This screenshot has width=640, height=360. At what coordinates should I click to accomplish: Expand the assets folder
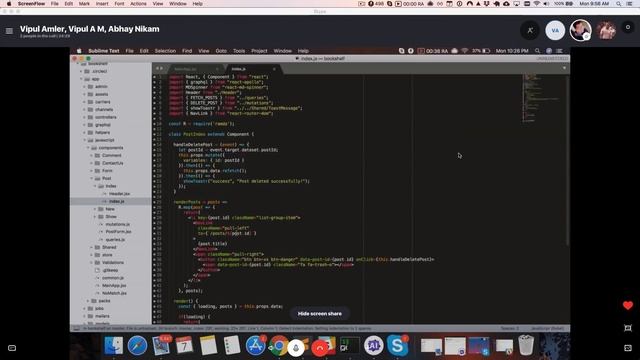[x=85, y=94]
